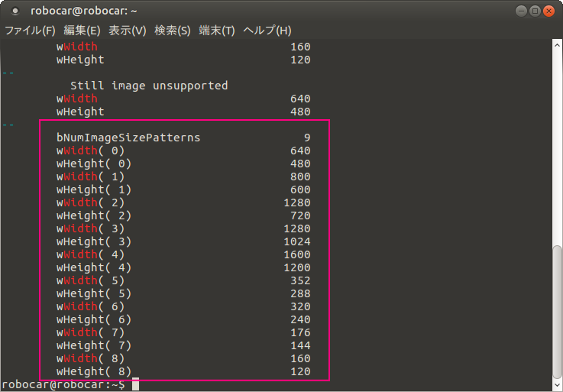The width and height of the screenshot is (563, 392).
Task: Click the value 600 for wHeight( 1)
Action: [300, 190]
